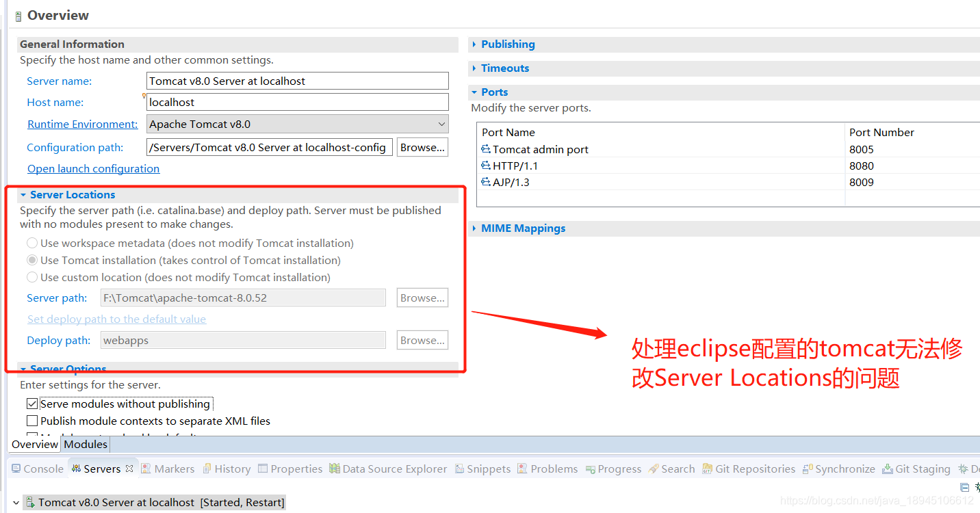
Task: Click the Properties view icon
Action: pyautogui.click(x=263, y=469)
